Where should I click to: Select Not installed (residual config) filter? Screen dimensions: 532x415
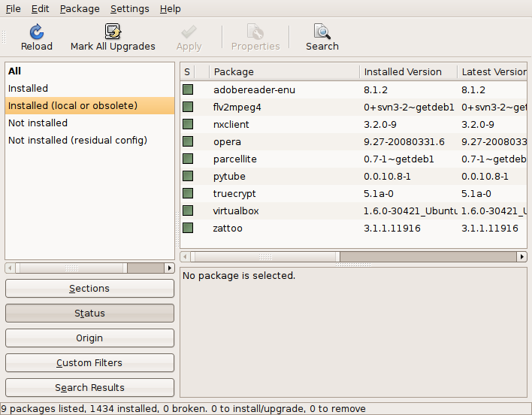(90, 141)
